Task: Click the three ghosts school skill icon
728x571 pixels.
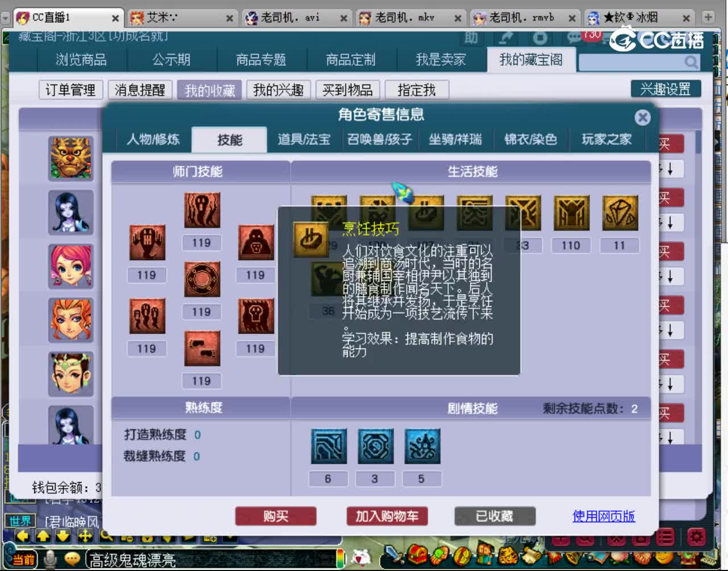Action: pyautogui.click(x=147, y=316)
